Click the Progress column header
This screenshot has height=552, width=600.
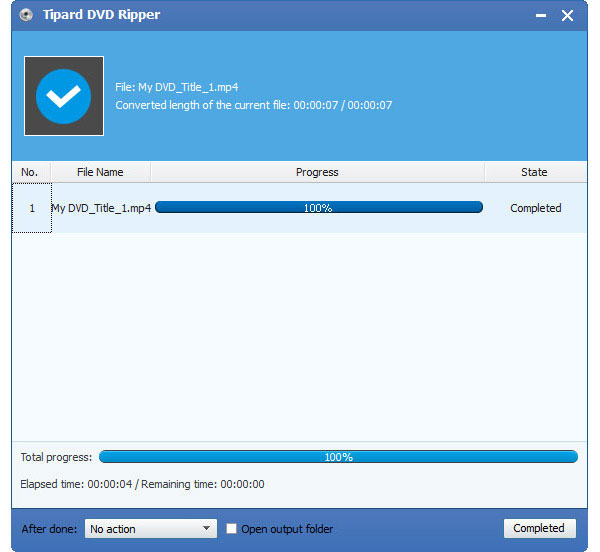[x=317, y=172]
